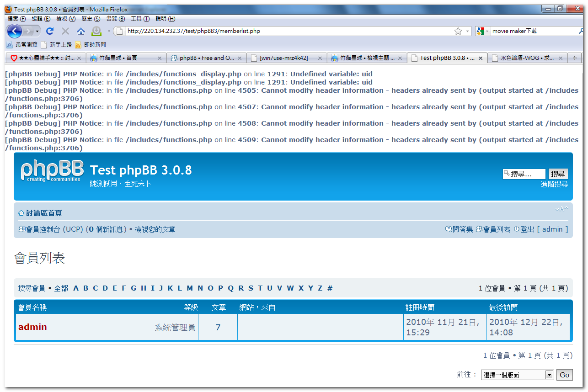This screenshot has width=588, height=392.
Task: Open the 書籤 menu
Action: [115, 19]
